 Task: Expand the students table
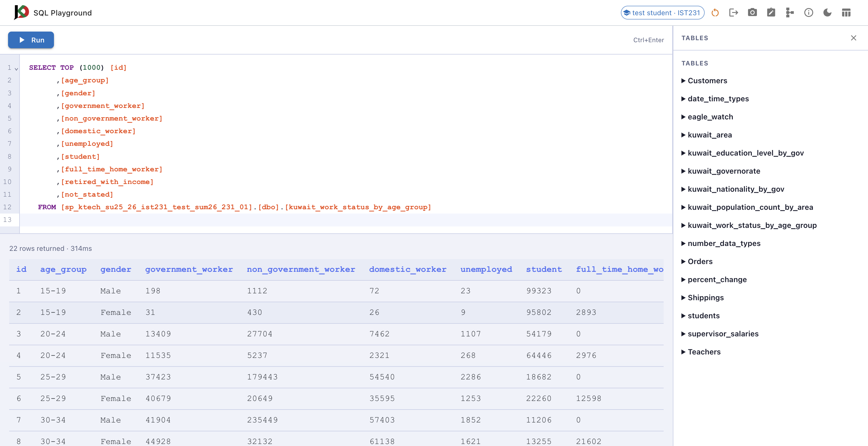[x=700, y=316]
